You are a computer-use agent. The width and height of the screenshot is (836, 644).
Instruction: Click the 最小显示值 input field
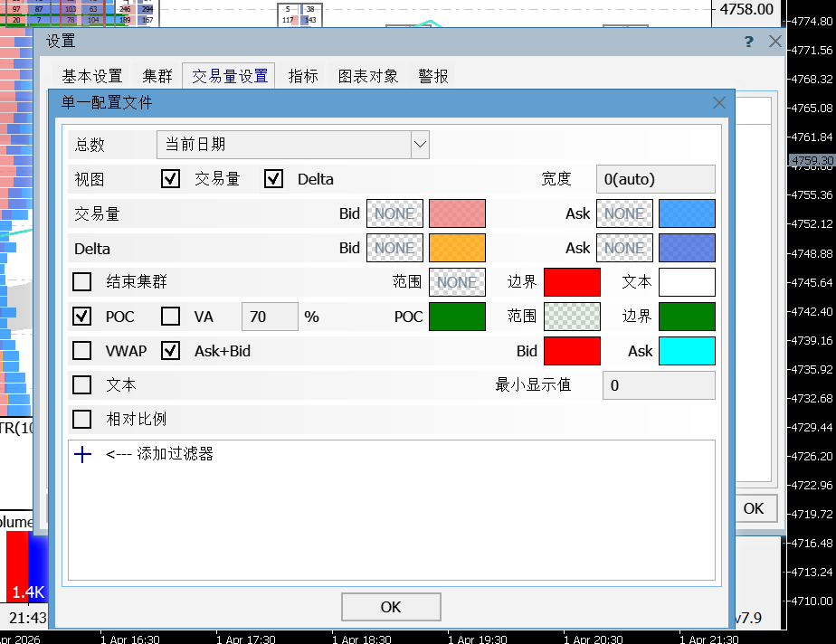click(x=659, y=384)
